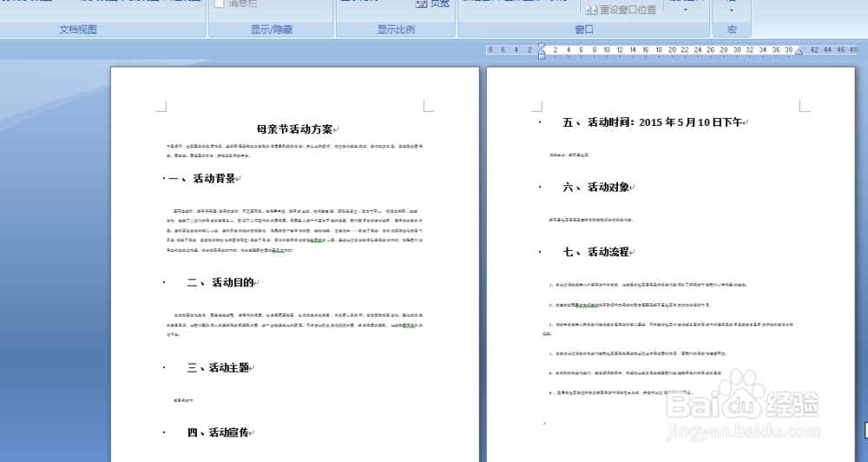Click ruler mark 20 on horizontal ruler
Image resolution: width=868 pixels, height=462 pixels.
(672, 49)
